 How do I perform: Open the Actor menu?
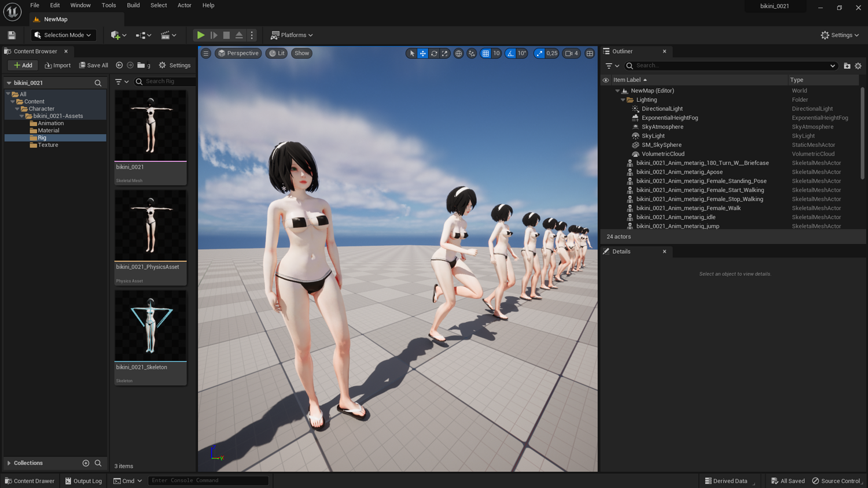(184, 6)
